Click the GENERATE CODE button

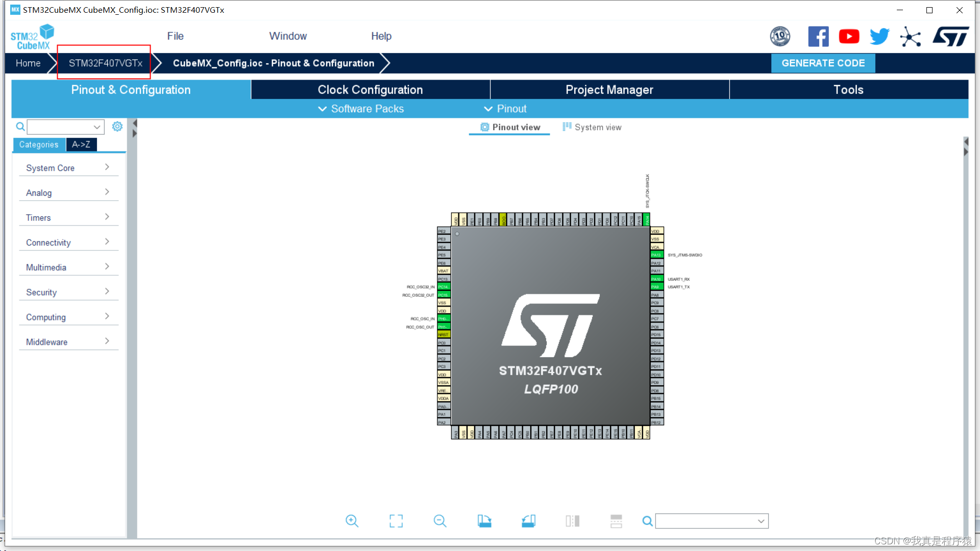click(x=823, y=63)
